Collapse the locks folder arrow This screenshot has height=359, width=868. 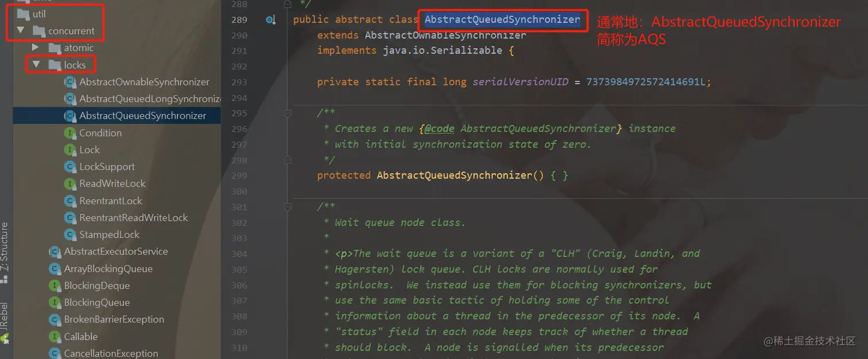pyautogui.click(x=37, y=65)
